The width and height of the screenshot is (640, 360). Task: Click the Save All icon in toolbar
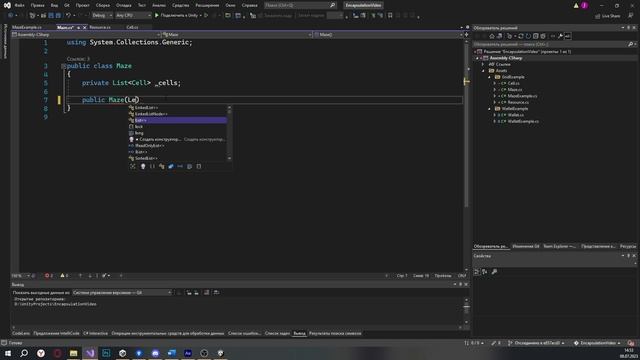[x=58, y=16]
